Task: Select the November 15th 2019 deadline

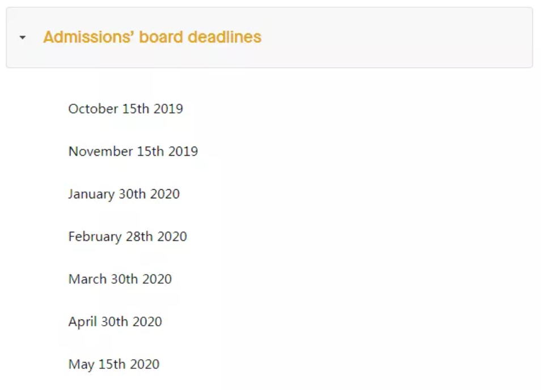Action: click(133, 151)
